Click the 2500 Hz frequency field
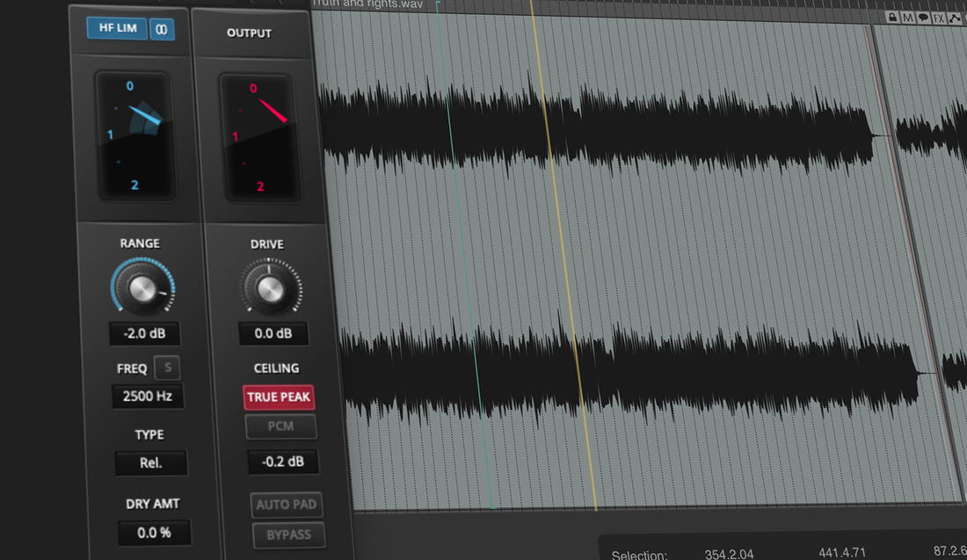This screenshot has height=560, width=967. [148, 396]
